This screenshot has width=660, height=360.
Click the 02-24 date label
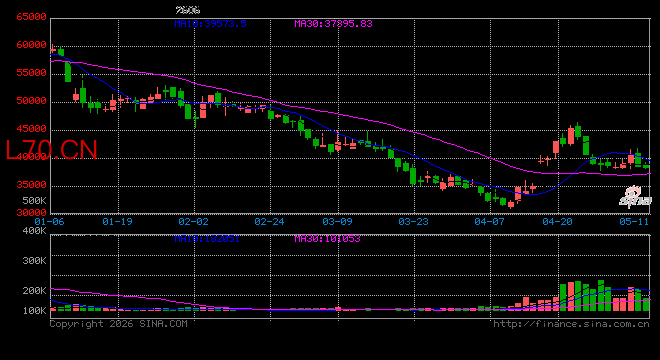pos(269,221)
